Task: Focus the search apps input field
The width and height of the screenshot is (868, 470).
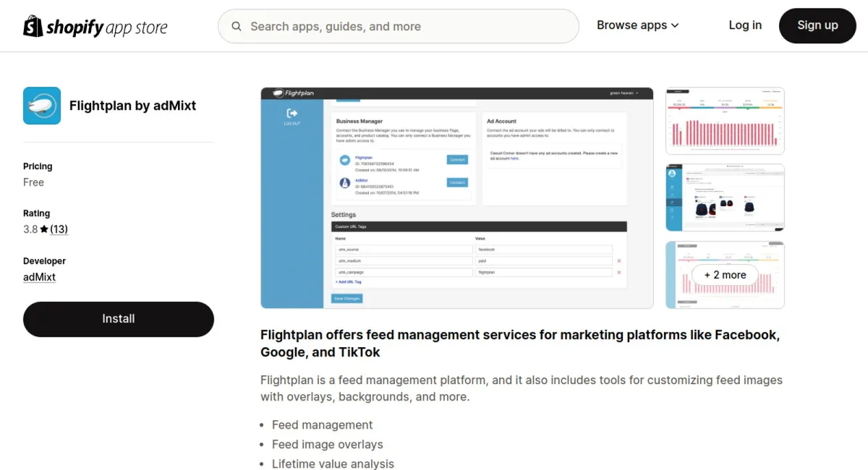Action: (399, 27)
